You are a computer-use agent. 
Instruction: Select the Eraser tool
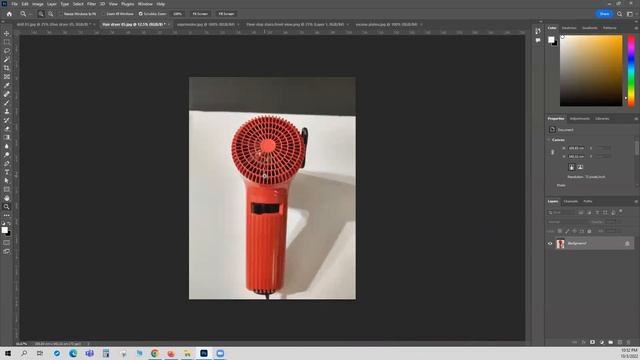click(x=7, y=129)
